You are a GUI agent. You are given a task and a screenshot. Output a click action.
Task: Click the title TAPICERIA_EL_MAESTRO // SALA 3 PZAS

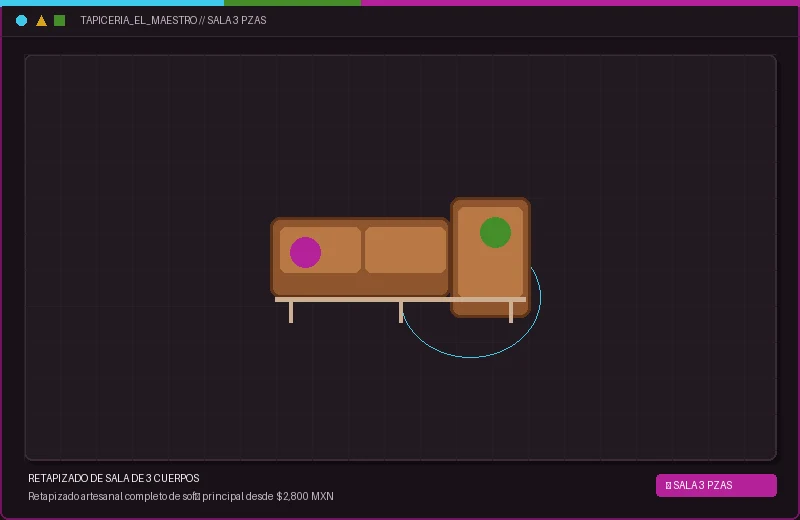(173, 20)
